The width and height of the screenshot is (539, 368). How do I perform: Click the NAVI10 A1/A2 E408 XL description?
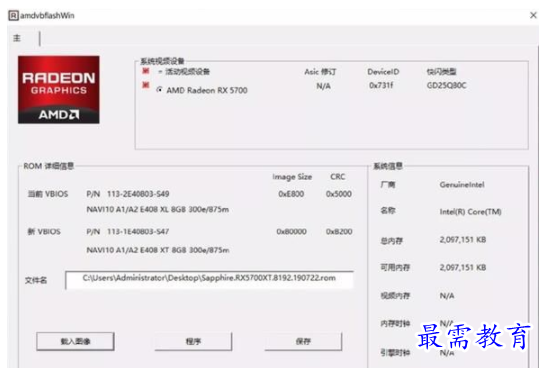click(x=158, y=209)
